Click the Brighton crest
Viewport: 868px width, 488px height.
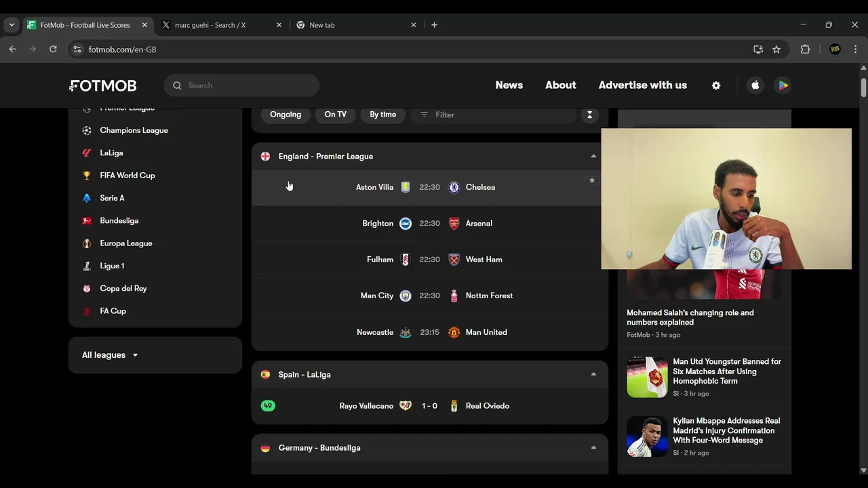coord(406,224)
